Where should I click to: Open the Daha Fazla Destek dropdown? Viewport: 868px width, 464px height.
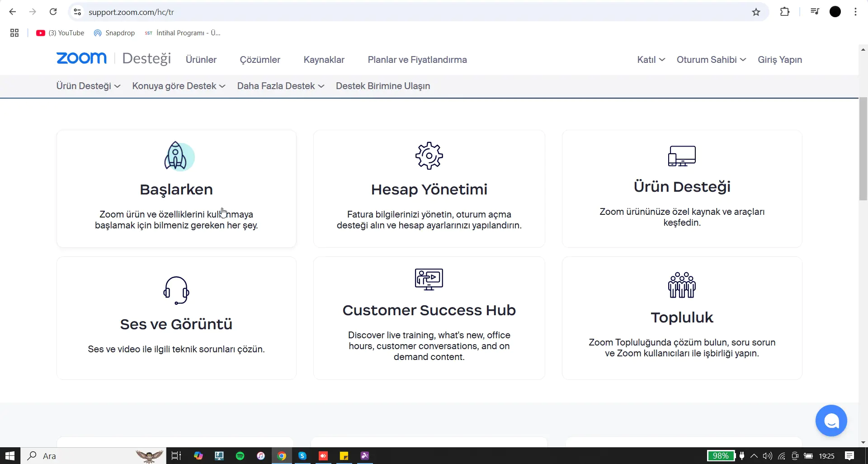tap(280, 86)
